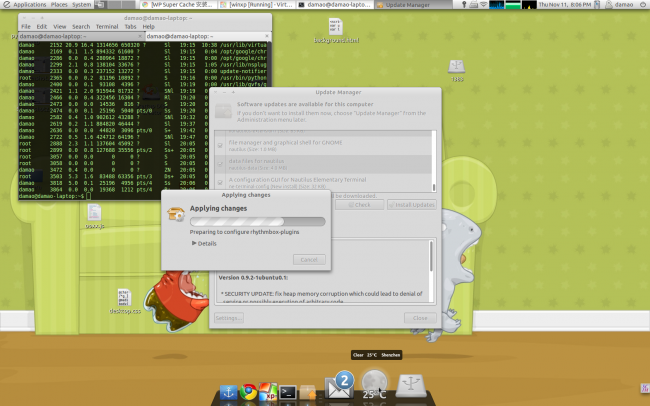The image size is (650, 406).
Task: Open the Terminal menu in terminal menubar
Action: coord(107,26)
